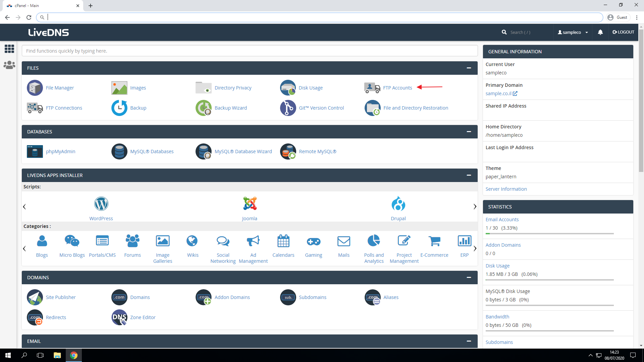The height and width of the screenshot is (362, 644).
Task: Focus the 'Find functions quickly' search field
Action: 250,51
